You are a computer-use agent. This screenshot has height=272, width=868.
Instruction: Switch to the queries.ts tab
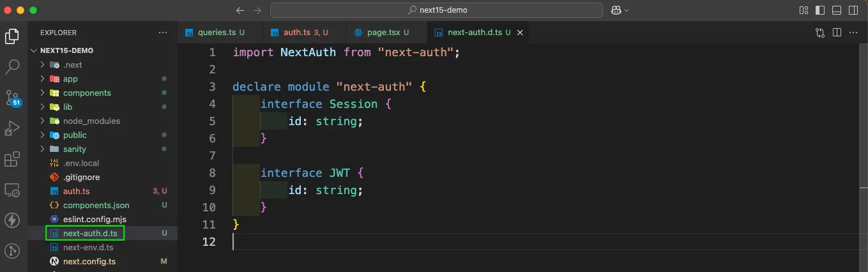pos(220,33)
